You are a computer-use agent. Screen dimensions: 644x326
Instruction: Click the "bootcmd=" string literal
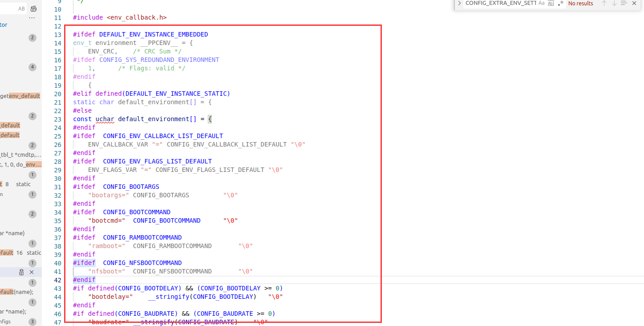[107, 221]
